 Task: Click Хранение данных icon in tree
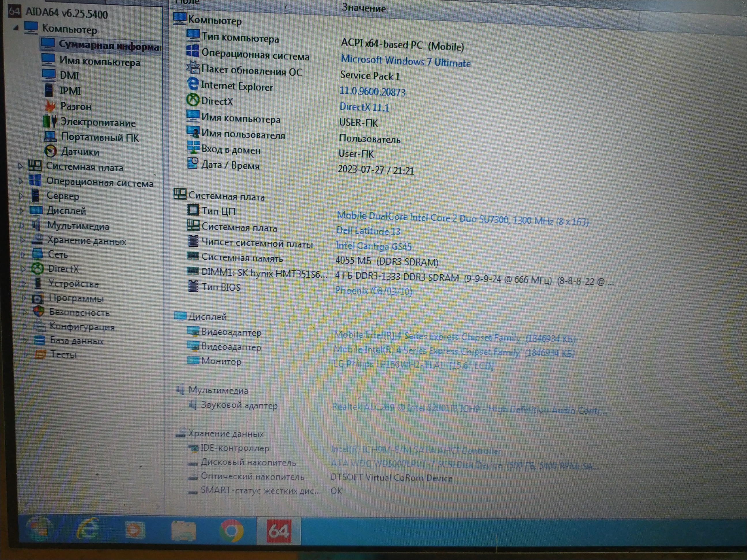37,240
